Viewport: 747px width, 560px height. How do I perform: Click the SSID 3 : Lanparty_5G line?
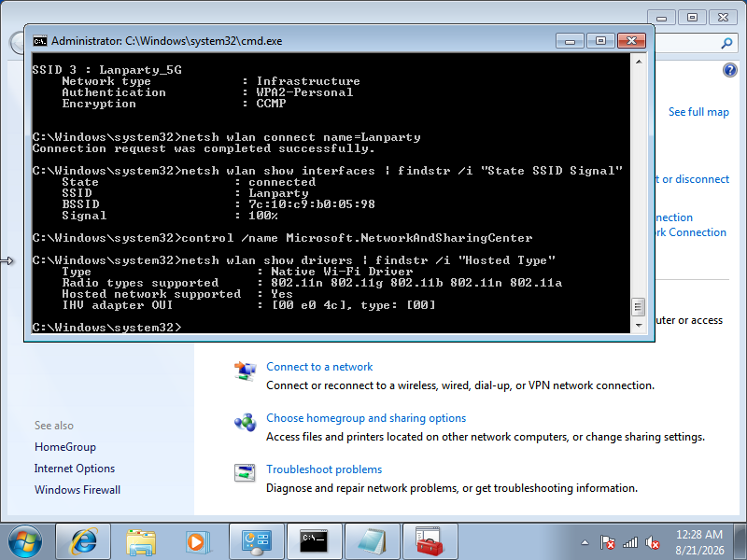[x=107, y=70]
